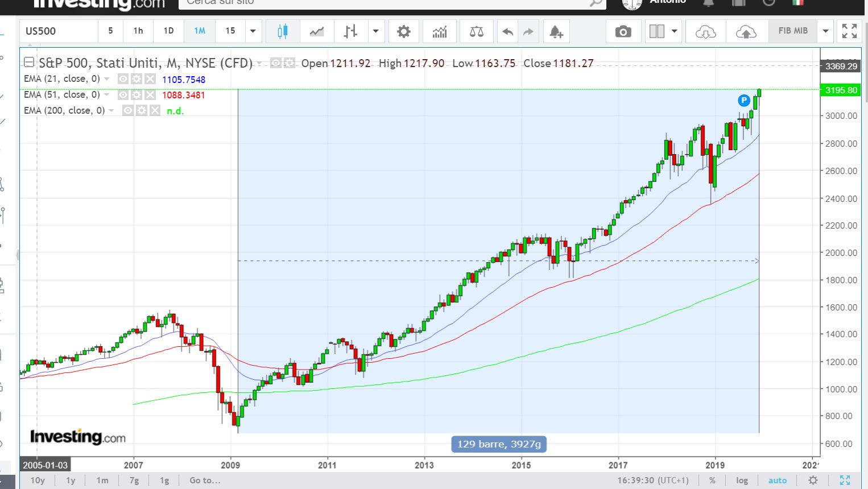
Task: Click the 2005-01-03 date label
Action: pyautogui.click(x=45, y=465)
